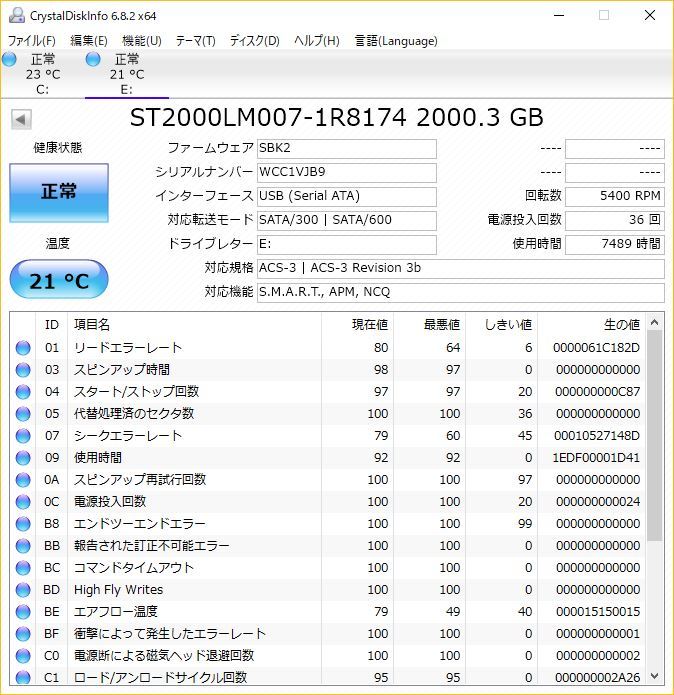Click the 21 °C temperature button
Viewport: 674px width, 695px height.
tap(59, 280)
